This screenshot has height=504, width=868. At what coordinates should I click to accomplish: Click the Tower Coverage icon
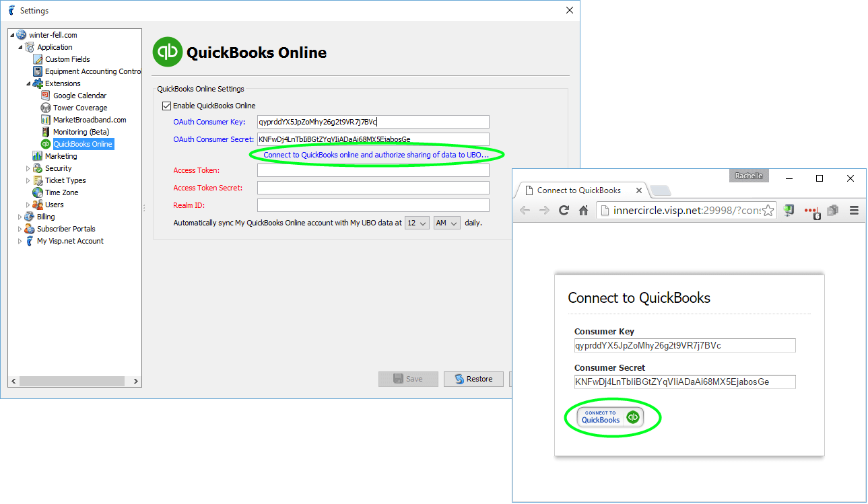(x=46, y=108)
